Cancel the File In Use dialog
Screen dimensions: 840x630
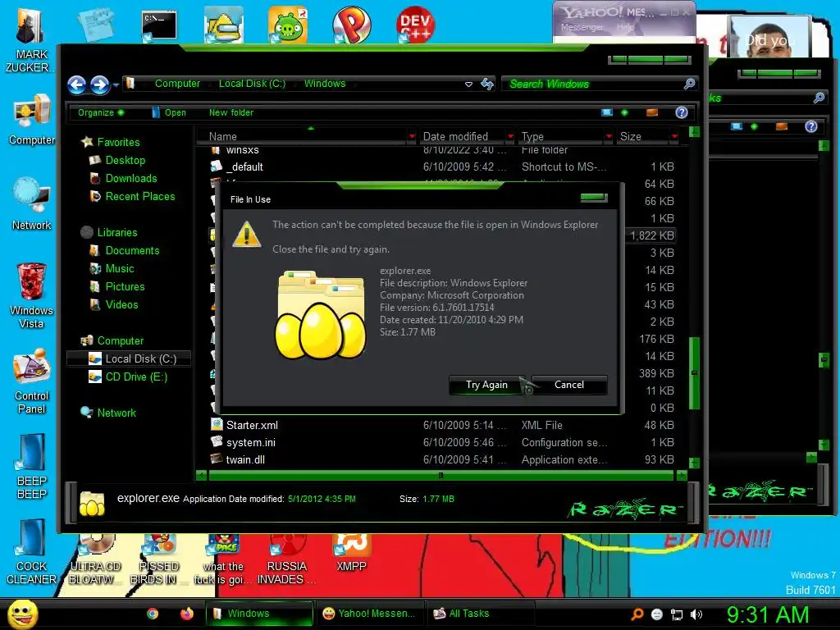click(569, 385)
